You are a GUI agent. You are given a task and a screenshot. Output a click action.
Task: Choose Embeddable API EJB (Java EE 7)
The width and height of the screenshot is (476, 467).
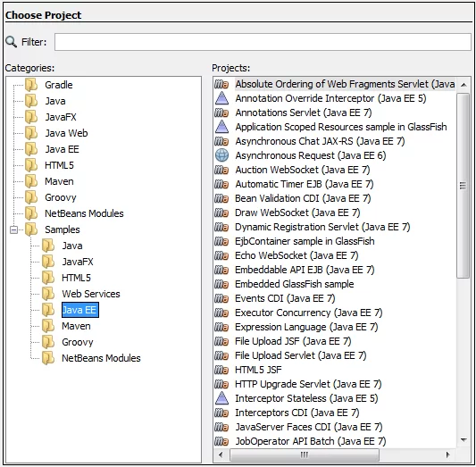[x=305, y=270]
